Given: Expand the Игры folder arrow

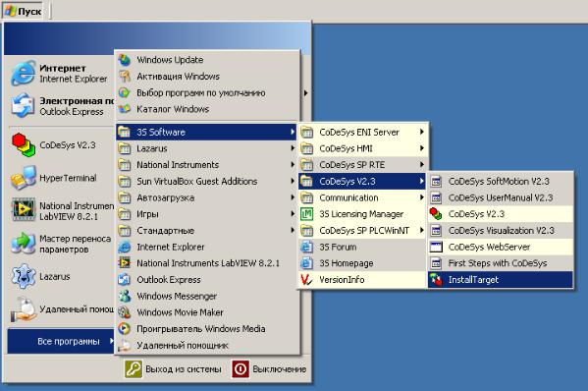Looking at the screenshot, I should (x=293, y=214).
